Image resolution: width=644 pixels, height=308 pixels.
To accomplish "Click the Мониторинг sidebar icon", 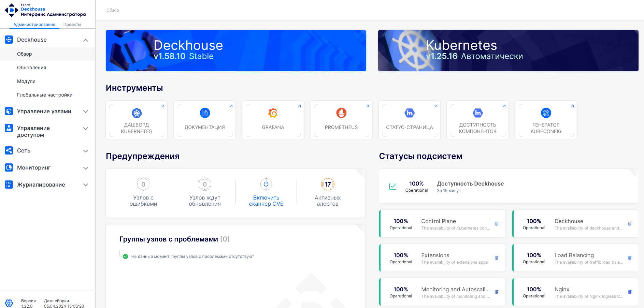I will [9, 167].
